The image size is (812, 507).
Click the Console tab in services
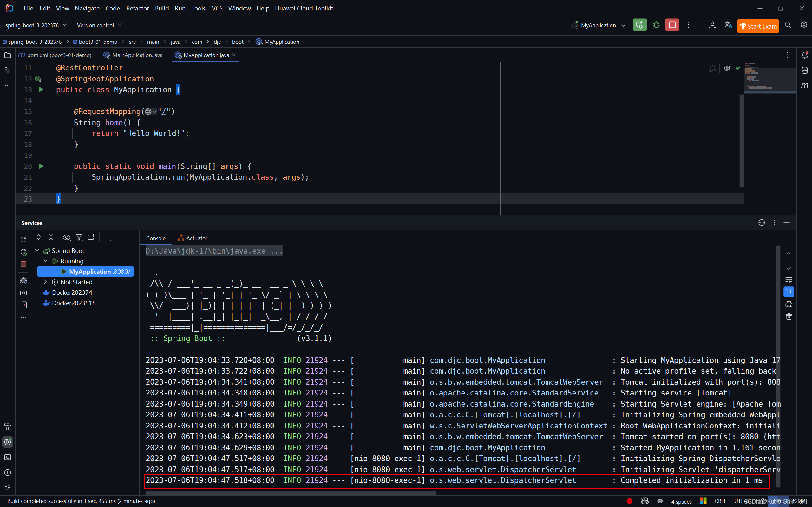(x=156, y=238)
